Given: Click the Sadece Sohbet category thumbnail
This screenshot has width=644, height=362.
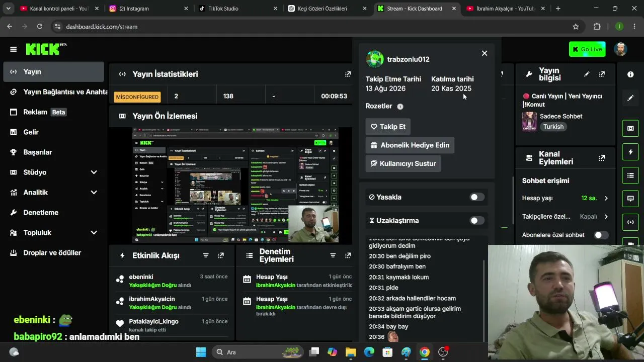Looking at the screenshot, I should click(529, 121).
